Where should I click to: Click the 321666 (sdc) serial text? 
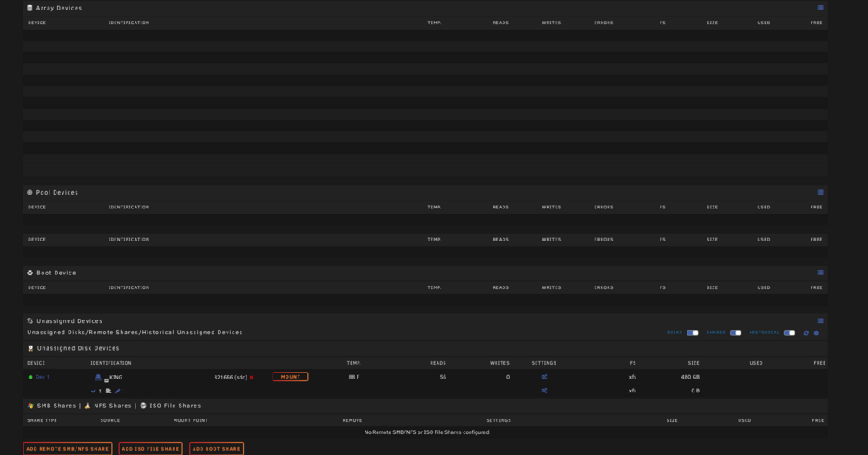tap(231, 378)
